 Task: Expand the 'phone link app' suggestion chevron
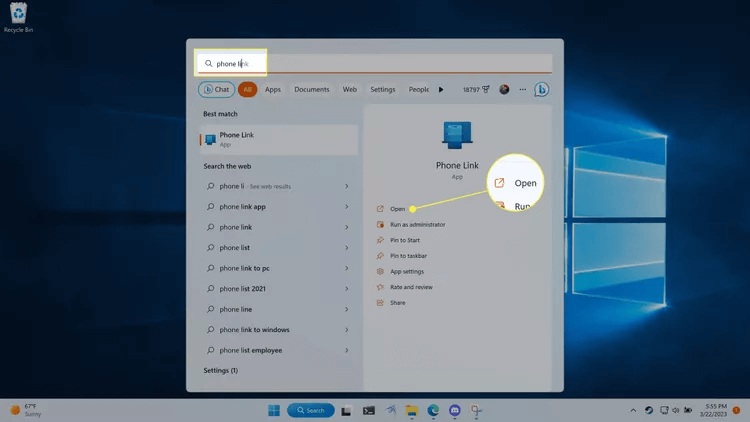[x=347, y=207]
